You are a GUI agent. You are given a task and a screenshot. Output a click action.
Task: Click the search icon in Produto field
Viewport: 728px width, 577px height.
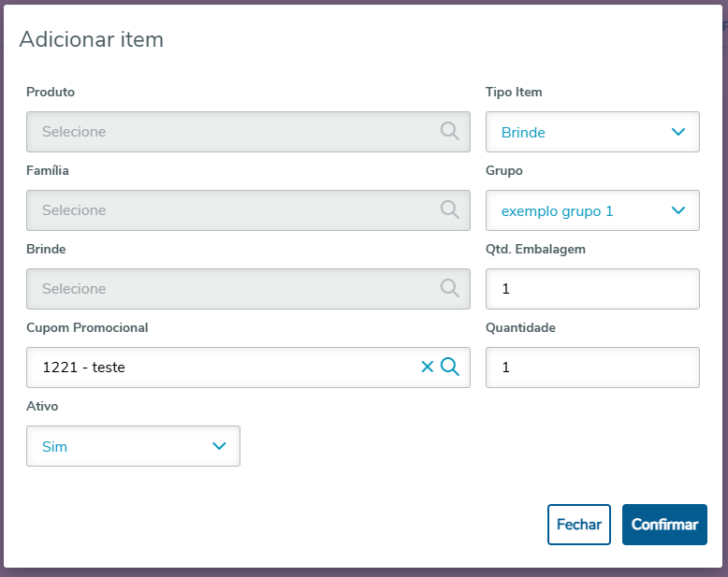pyautogui.click(x=450, y=131)
